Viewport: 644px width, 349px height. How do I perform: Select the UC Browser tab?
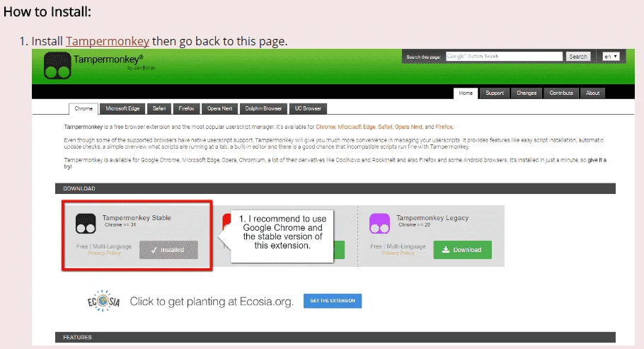tap(308, 108)
